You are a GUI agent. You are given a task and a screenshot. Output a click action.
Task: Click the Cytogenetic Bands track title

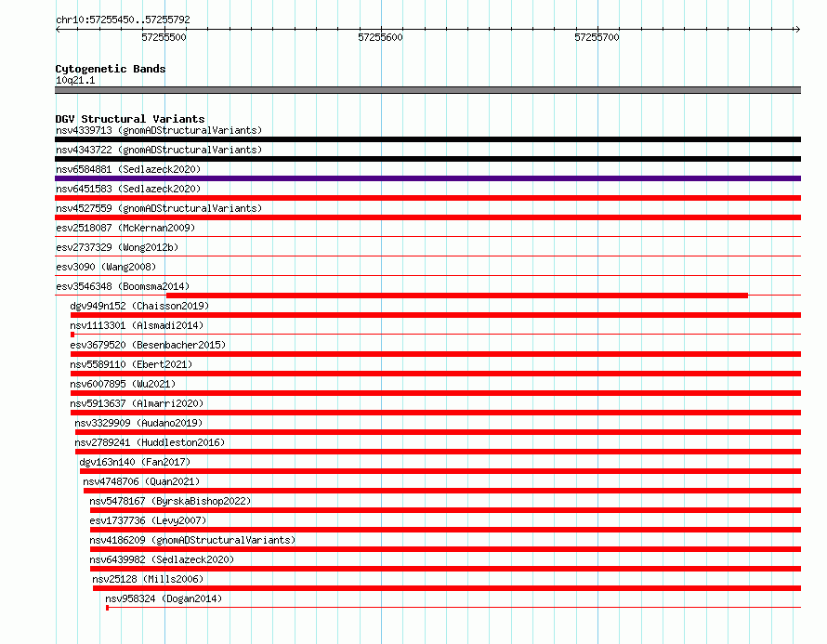[111, 69]
